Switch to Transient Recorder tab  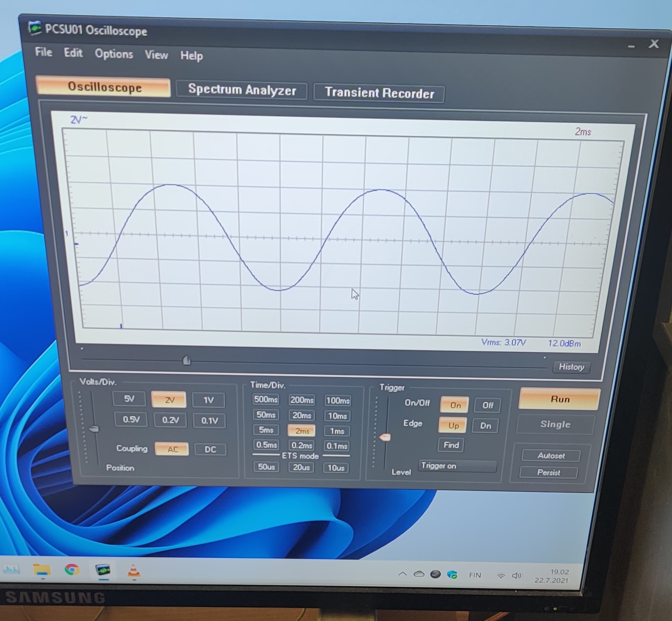pyautogui.click(x=379, y=93)
